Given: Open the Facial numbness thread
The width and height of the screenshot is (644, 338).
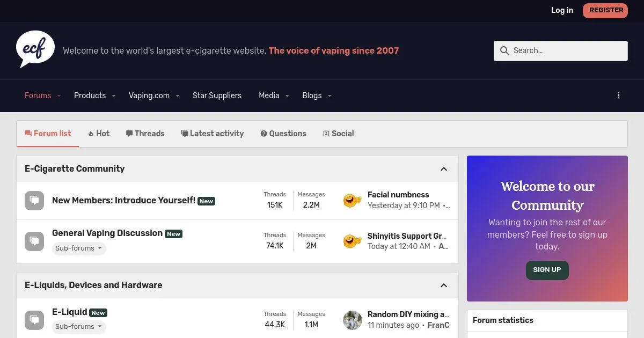Looking at the screenshot, I should pos(398,195).
